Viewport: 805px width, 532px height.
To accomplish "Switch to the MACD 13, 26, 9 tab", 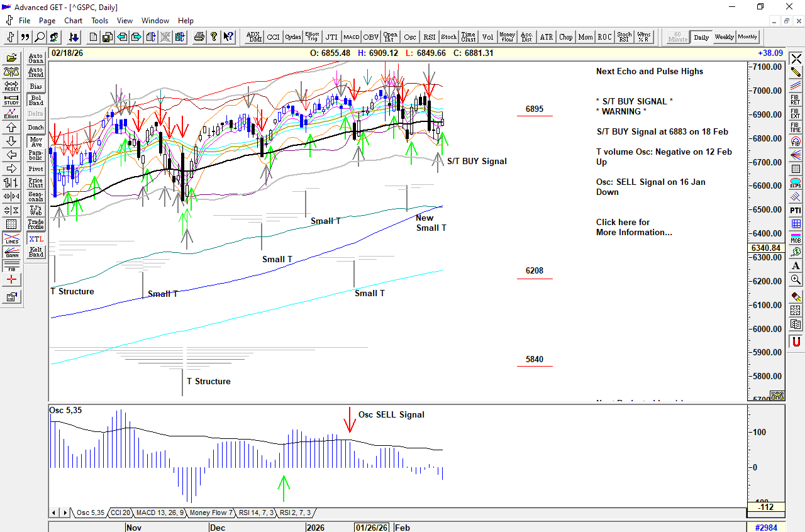I will 160,513.
